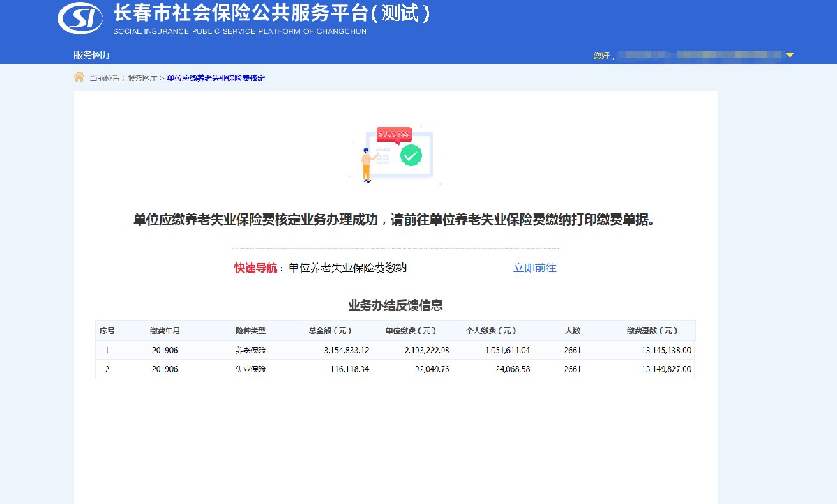
Task: Click the home icon in breadcrumb
Action: click(80, 77)
